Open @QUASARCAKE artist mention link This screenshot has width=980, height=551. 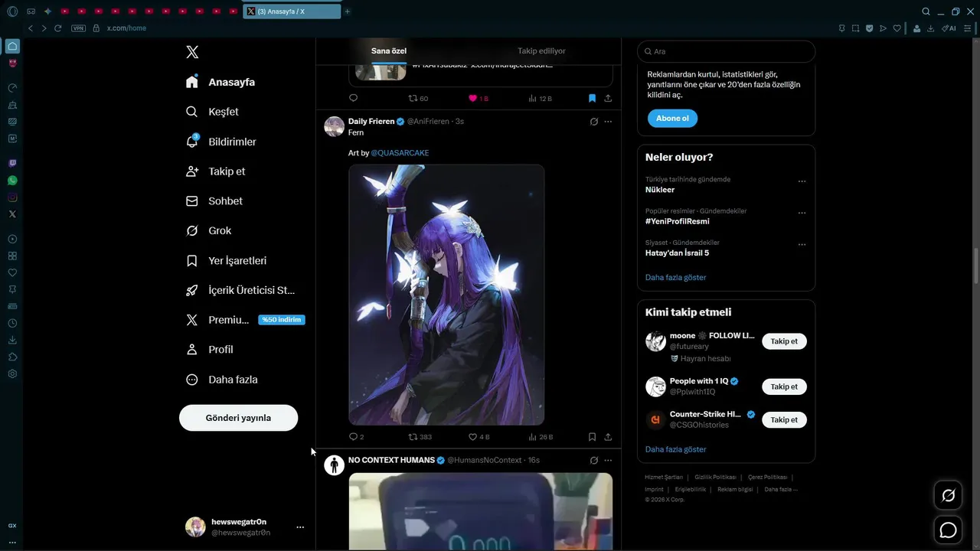point(400,153)
